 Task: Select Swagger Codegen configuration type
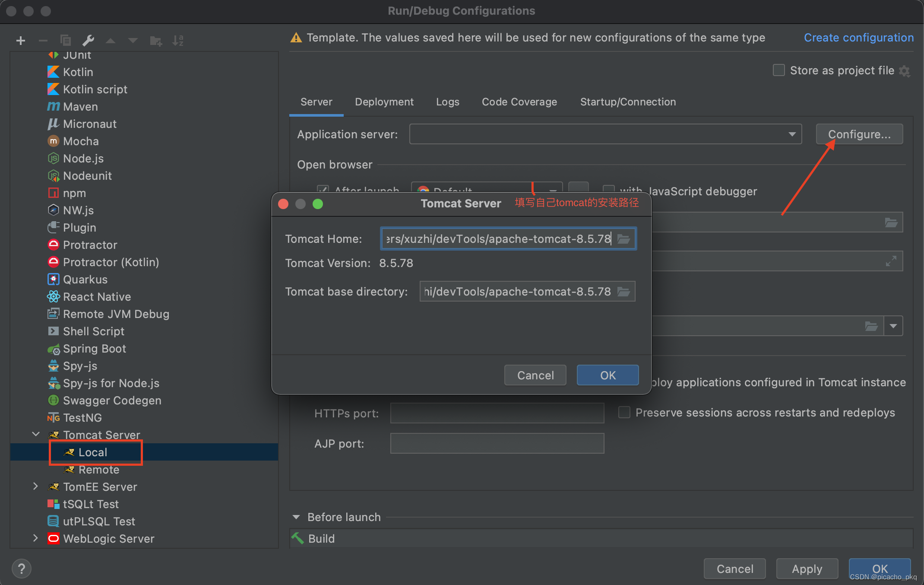coord(112,400)
